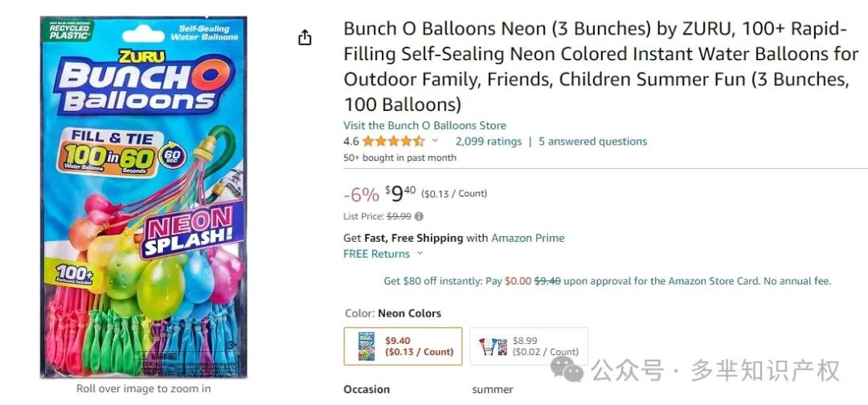This screenshot has width=868, height=405.
Task: Click the 4.6 rating number
Action: (x=351, y=141)
